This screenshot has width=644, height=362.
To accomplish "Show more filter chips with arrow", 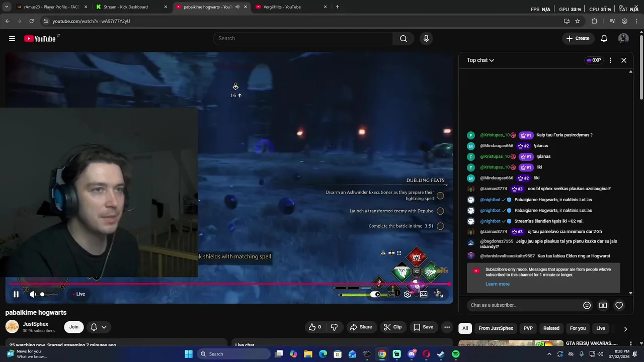I will click(625, 329).
